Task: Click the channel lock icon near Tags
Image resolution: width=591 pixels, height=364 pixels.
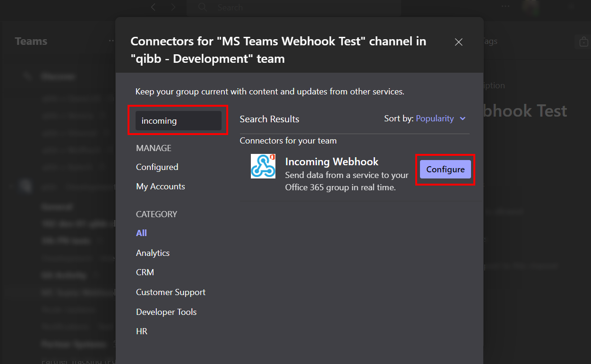Action: tap(583, 42)
